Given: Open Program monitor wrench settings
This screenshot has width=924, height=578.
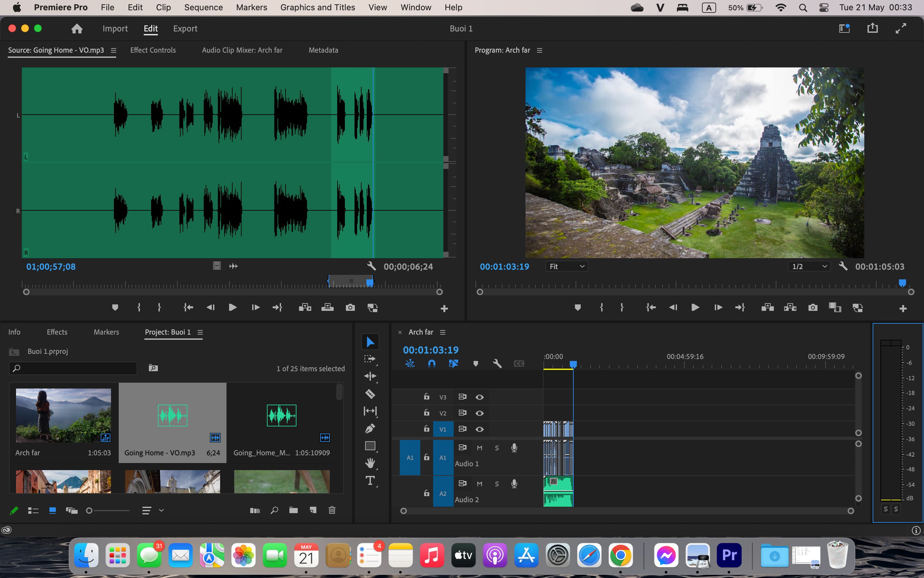Looking at the screenshot, I should point(843,266).
